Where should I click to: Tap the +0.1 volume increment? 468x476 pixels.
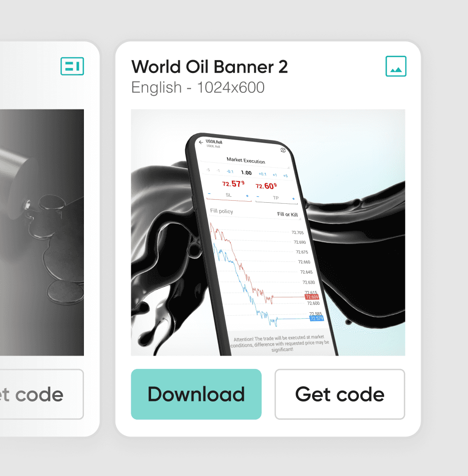tap(262, 174)
